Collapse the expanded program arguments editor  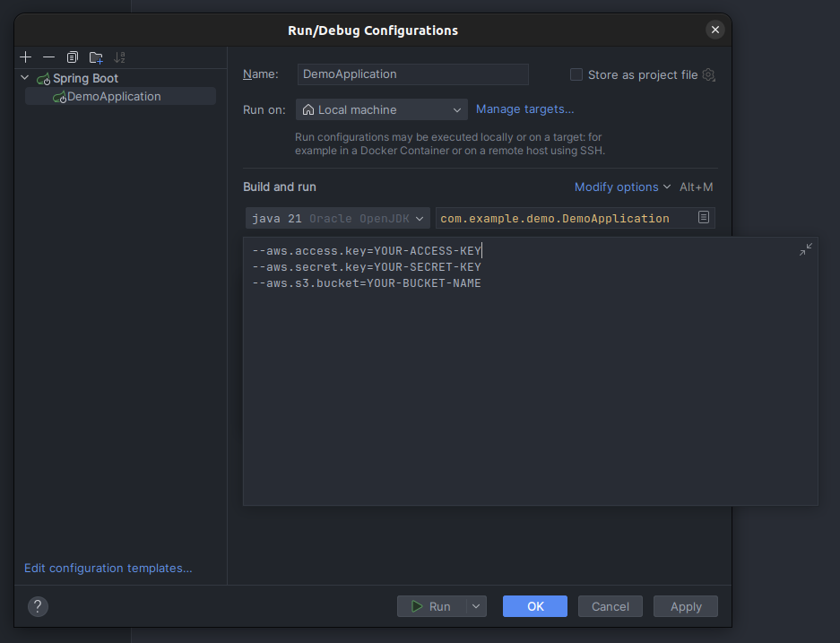(x=806, y=249)
